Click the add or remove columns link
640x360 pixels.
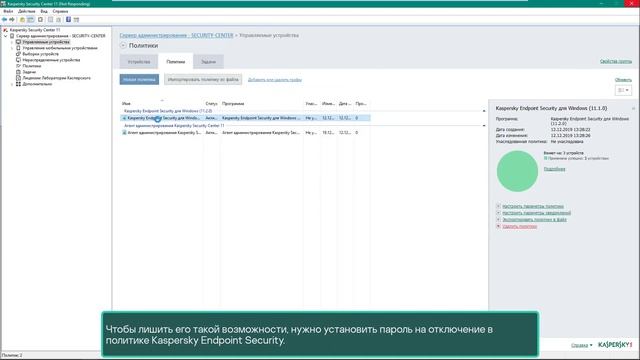coord(275,80)
